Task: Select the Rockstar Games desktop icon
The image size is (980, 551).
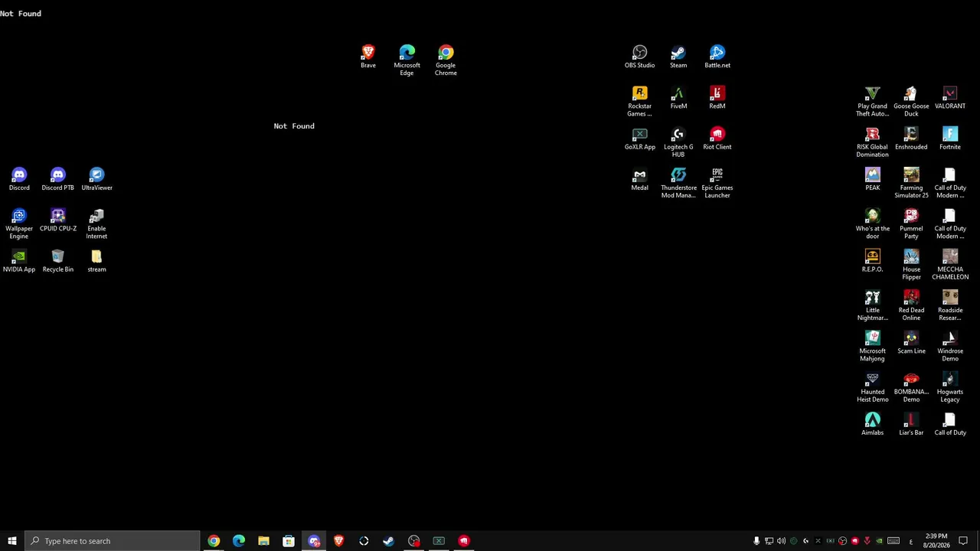Action: [x=639, y=101]
